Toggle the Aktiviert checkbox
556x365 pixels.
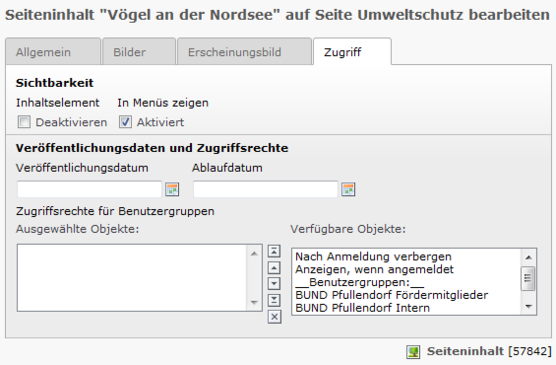[125, 122]
